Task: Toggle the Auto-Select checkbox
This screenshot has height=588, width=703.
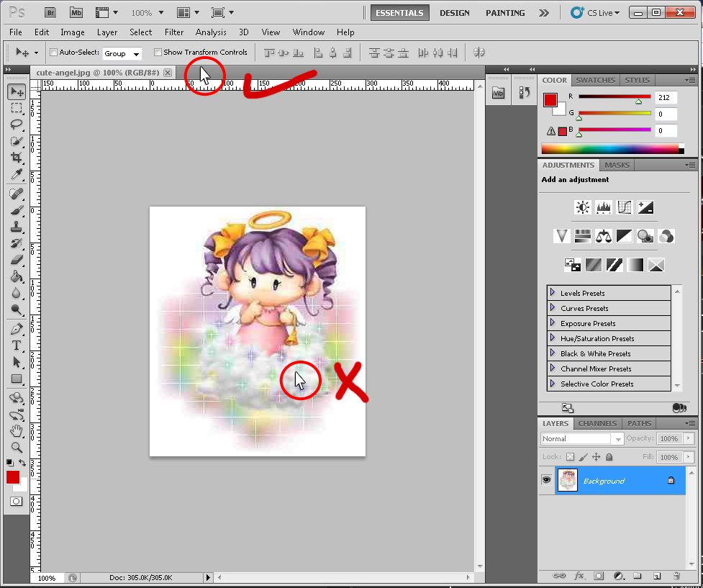Action: click(x=53, y=52)
